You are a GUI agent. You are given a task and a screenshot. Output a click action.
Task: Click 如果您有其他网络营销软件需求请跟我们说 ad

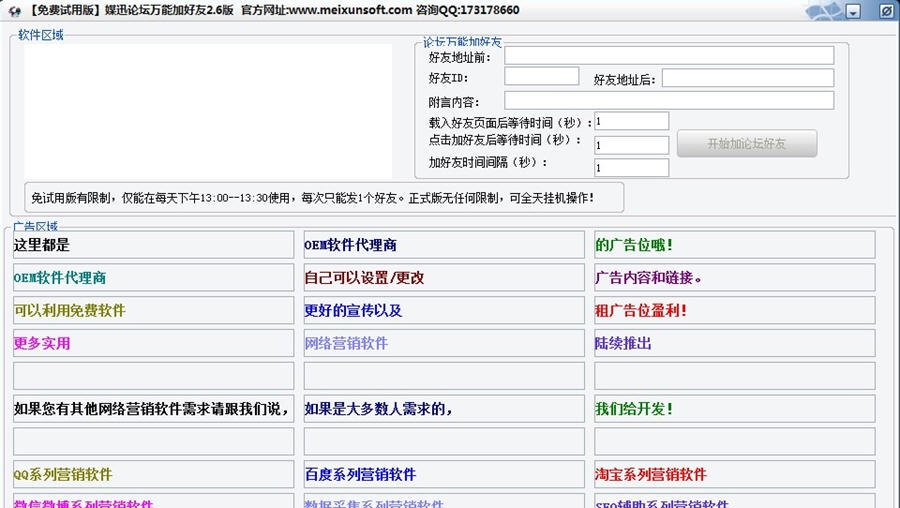pos(153,409)
